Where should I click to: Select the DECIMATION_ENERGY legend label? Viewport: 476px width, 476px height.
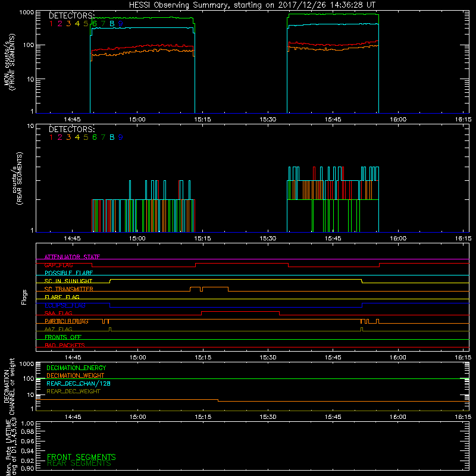[x=76, y=368]
